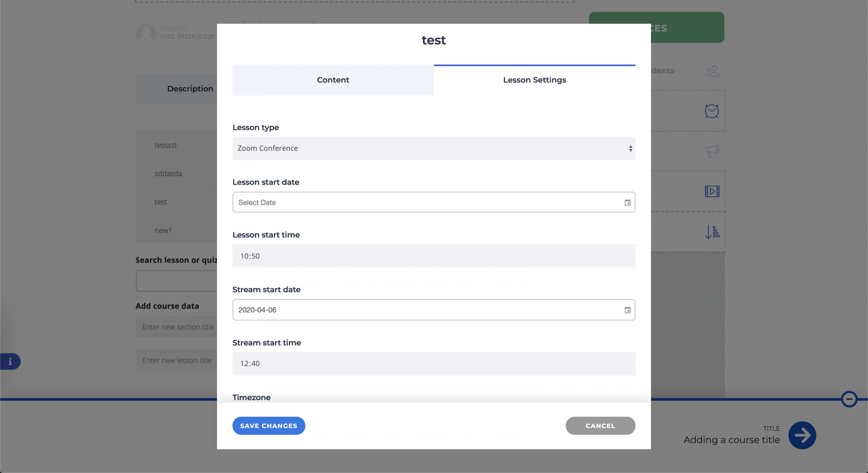Switch to the Lesson Settings tab
Screen dimensions: 868x473
pos(534,80)
